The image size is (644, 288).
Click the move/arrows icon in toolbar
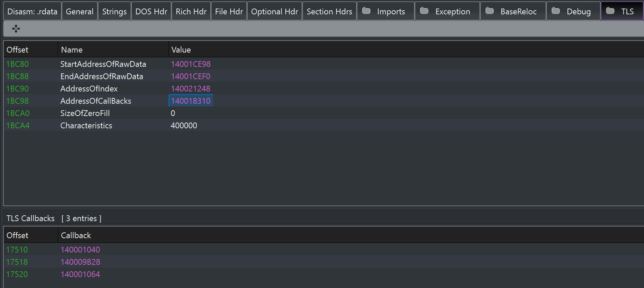pyautogui.click(x=16, y=29)
